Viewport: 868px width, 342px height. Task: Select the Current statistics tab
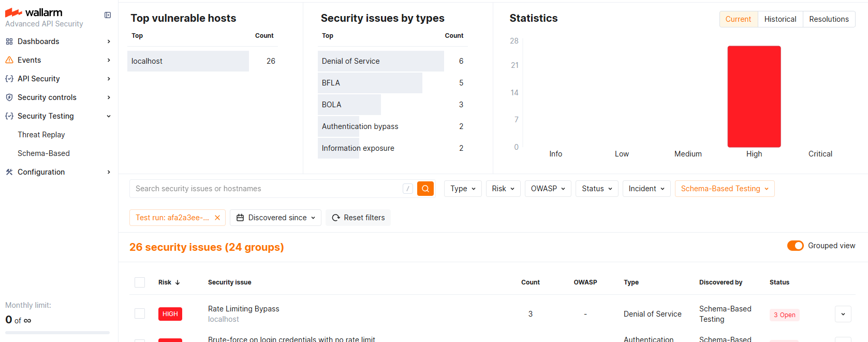pyautogui.click(x=738, y=19)
